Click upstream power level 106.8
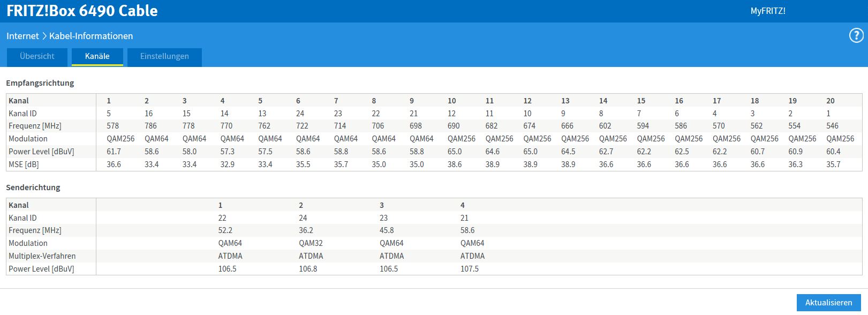The height and width of the screenshot is (315, 868). click(308, 269)
